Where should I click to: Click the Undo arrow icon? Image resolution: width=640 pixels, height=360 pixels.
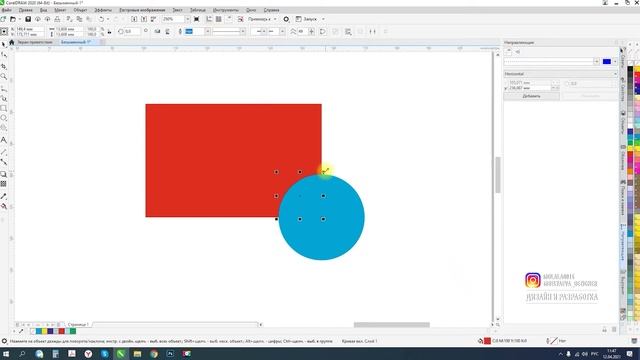pos(101,19)
